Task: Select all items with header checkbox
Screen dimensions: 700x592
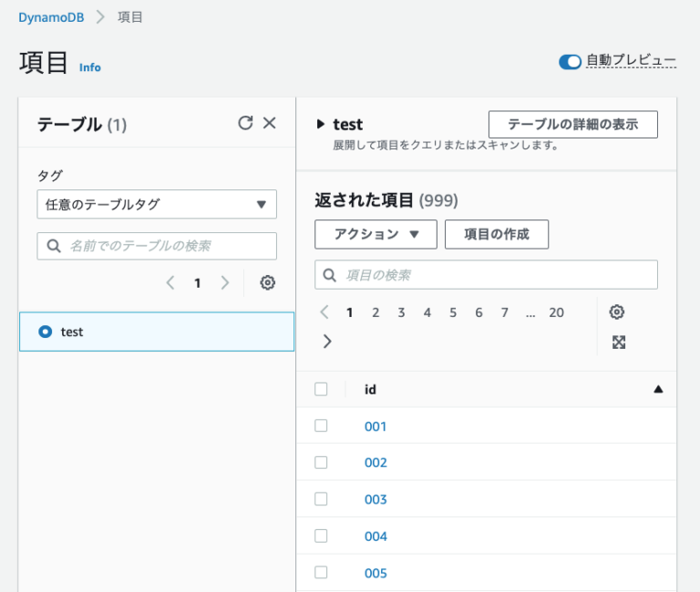Action: tap(321, 389)
